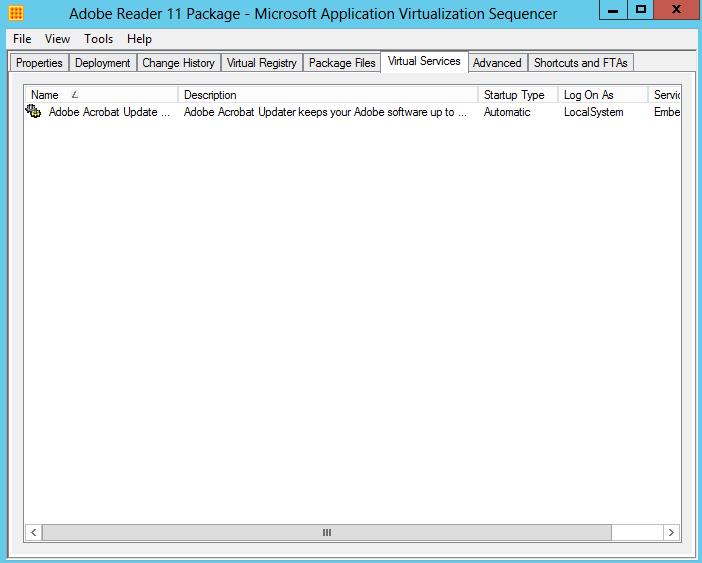Switch to the Properties tab
702x563 pixels.
(x=39, y=63)
